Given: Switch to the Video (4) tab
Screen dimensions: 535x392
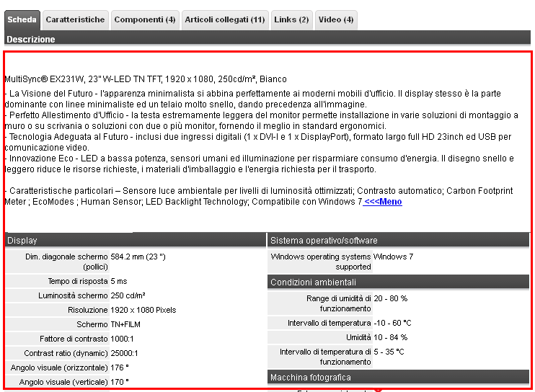Looking at the screenshot, I should [336, 19].
